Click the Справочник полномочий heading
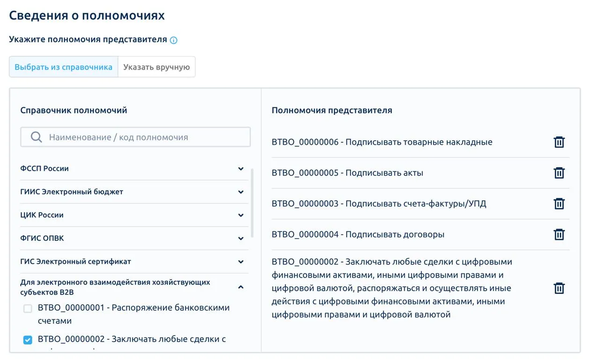This screenshot has width=598, height=364. [x=74, y=111]
